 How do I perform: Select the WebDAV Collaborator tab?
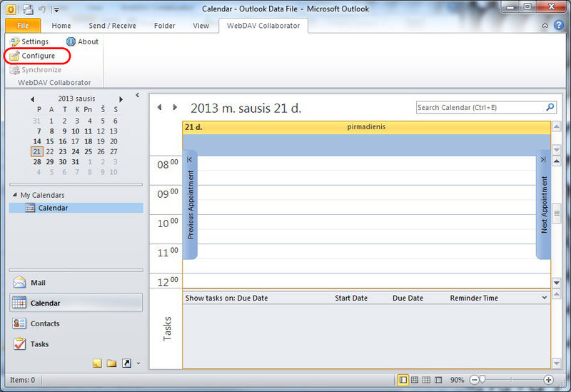(x=263, y=26)
